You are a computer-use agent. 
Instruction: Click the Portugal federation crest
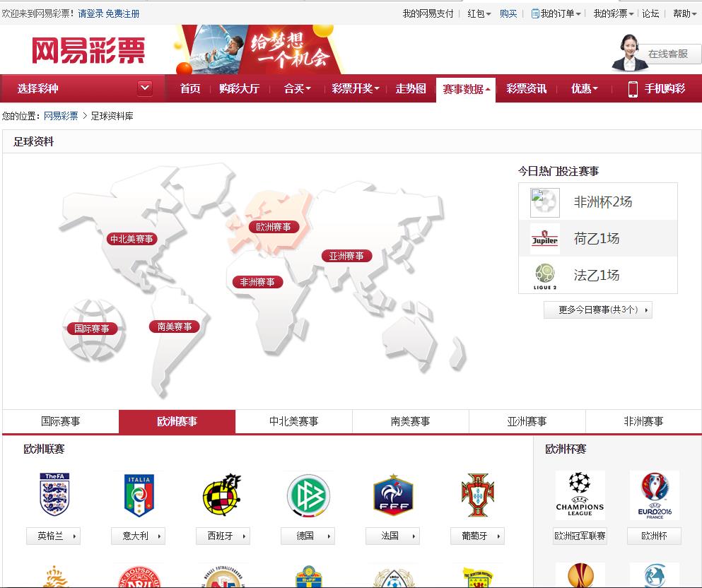tap(478, 495)
